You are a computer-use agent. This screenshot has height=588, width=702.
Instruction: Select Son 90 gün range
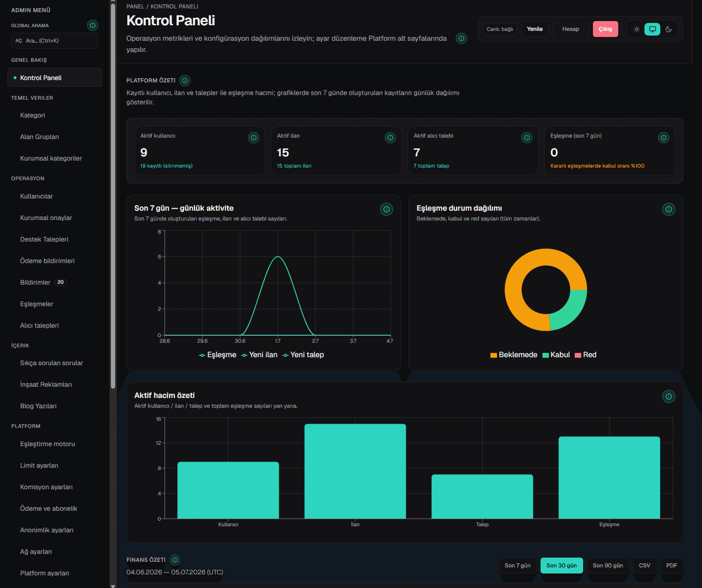tap(608, 566)
